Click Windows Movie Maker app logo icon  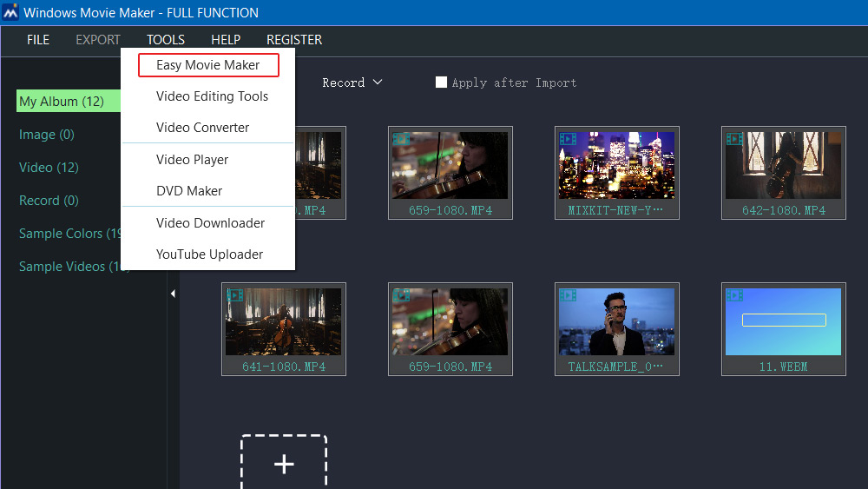[x=10, y=12]
